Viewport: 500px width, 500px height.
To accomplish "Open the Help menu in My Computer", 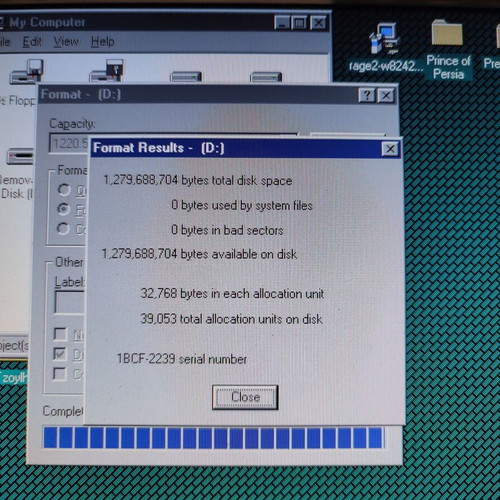I will (x=103, y=42).
